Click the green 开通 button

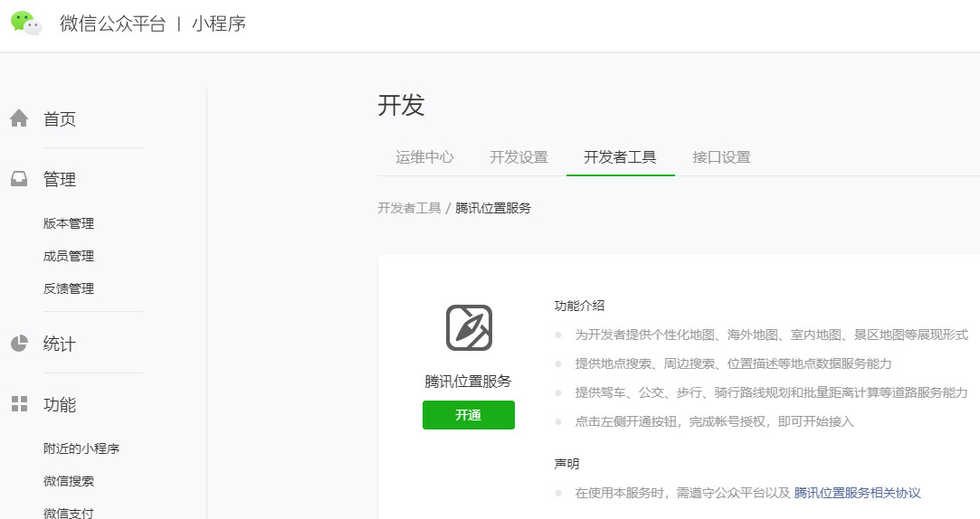pyautogui.click(x=469, y=415)
